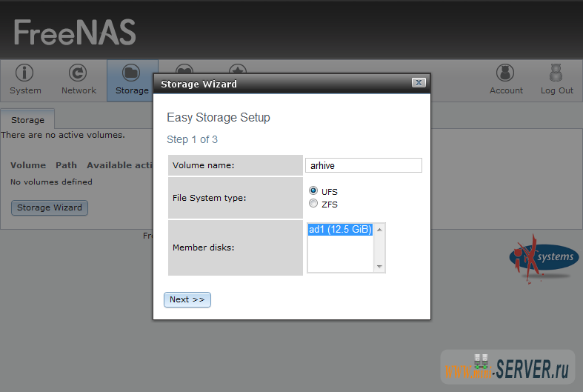Select the ad1 (12.5 GiB) member disk

click(x=340, y=230)
